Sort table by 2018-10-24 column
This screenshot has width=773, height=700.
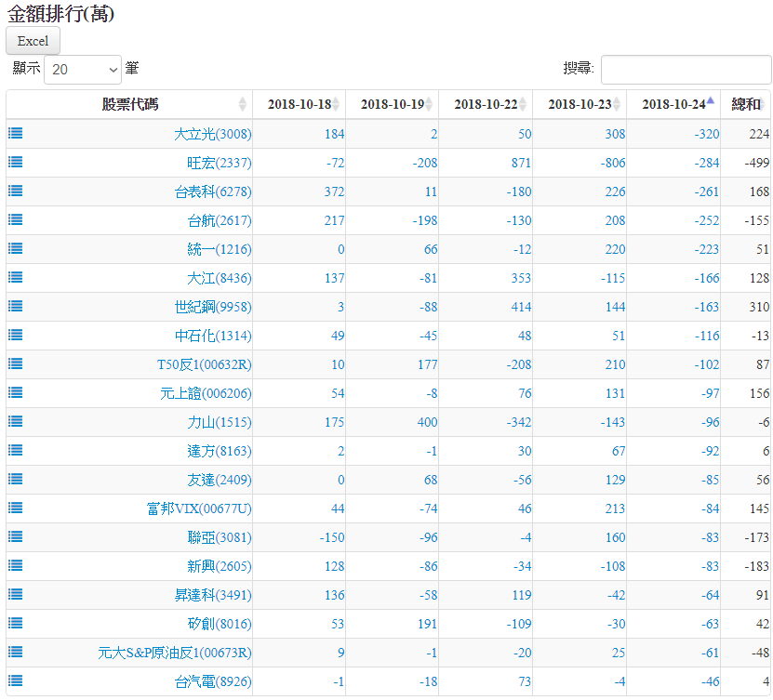[673, 104]
